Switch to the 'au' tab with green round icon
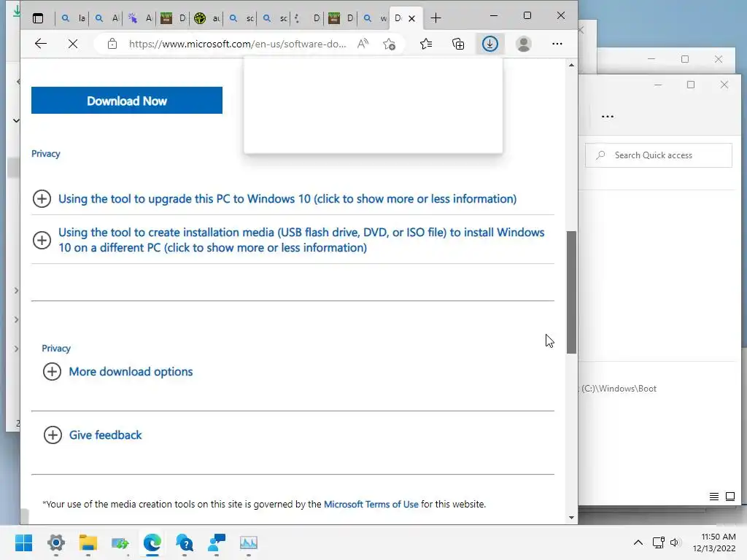Viewport: 747px width, 560px height. click(207, 18)
